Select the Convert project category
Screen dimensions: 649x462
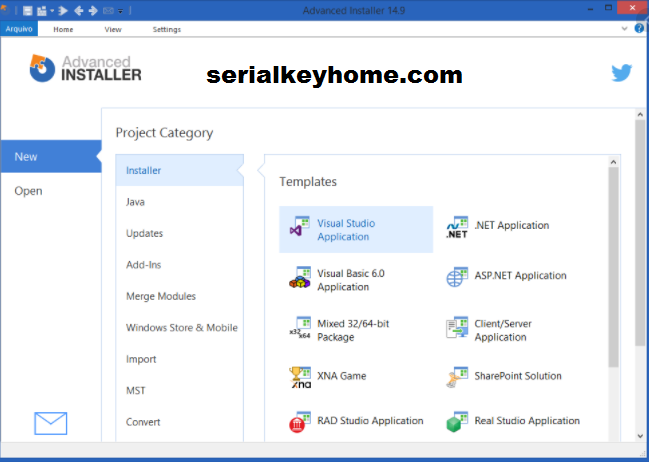pos(180,422)
